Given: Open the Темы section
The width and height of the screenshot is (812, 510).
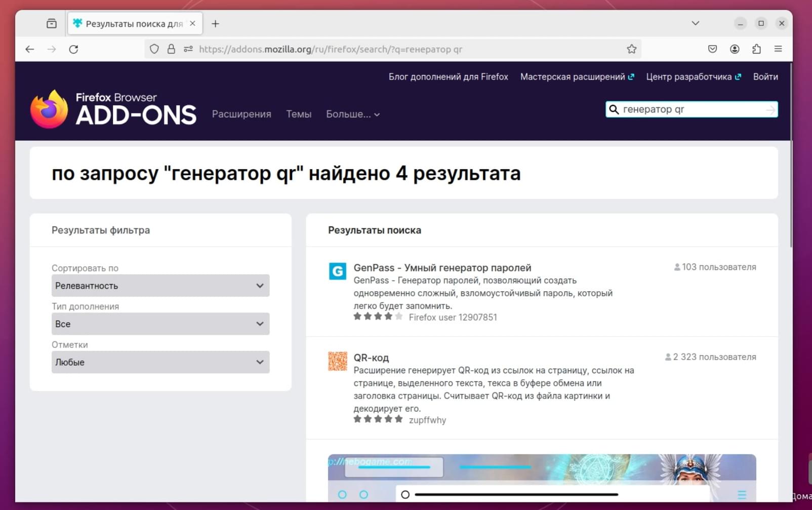Looking at the screenshot, I should (299, 114).
